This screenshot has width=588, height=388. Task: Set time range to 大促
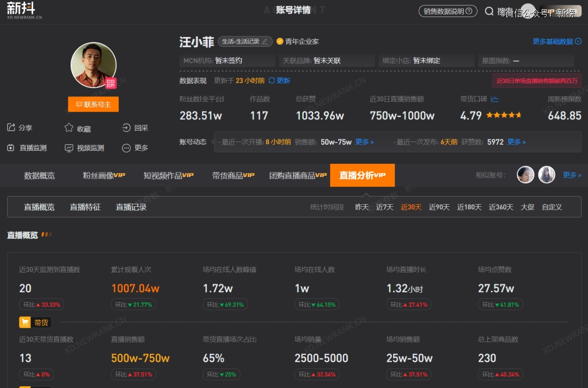click(527, 207)
